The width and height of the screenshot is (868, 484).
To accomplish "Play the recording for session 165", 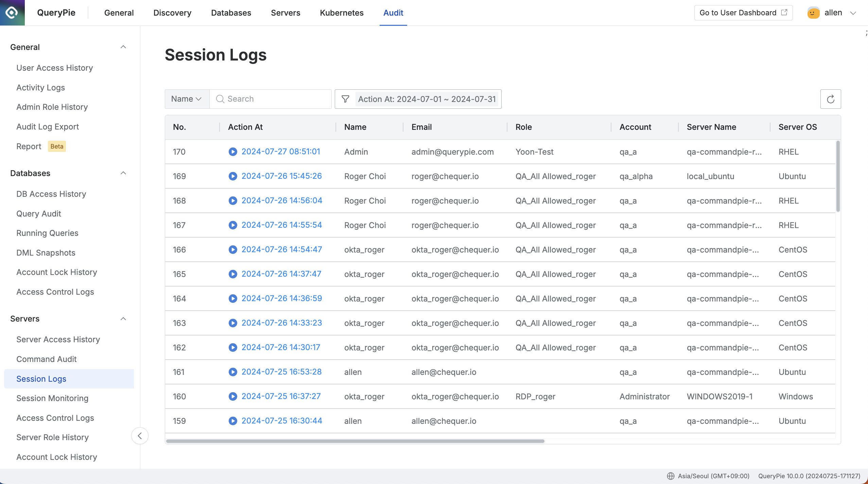I will (233, 274).
